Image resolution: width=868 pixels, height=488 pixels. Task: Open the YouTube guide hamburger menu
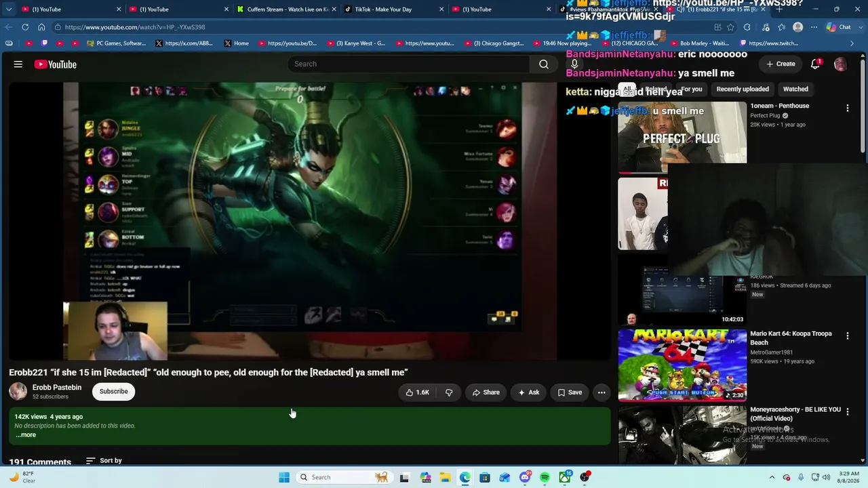pyautogui.click(x=18, y=64)
